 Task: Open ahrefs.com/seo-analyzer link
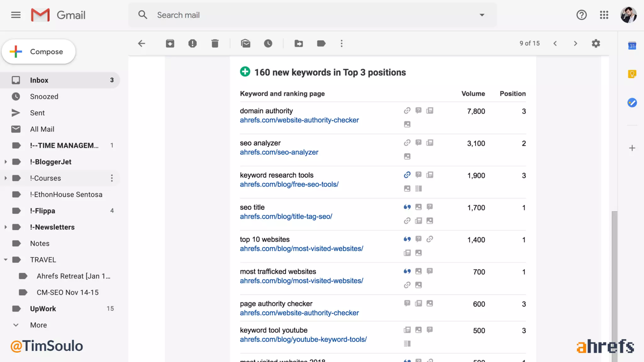pos(279,152)
